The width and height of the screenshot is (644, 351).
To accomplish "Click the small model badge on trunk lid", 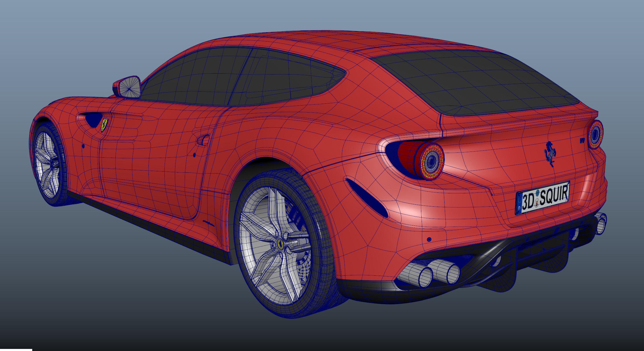I will 583,141.
